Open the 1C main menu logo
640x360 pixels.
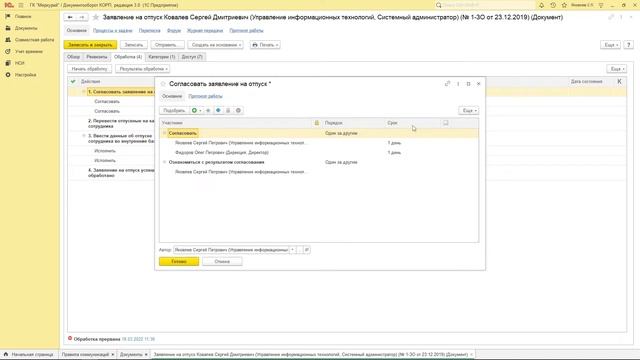tap(9, 5)
